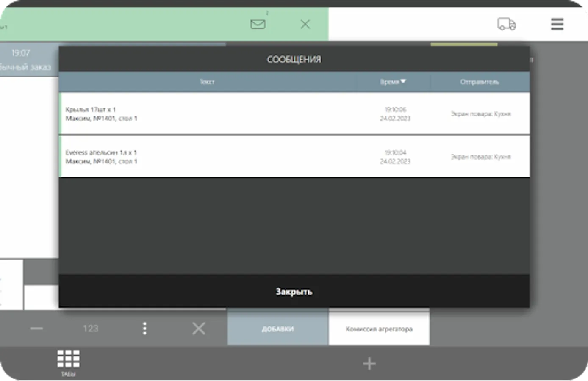Click time 19:10:04 of second message
This screenshot has height=381, width=588.
[x=395, y=152]
